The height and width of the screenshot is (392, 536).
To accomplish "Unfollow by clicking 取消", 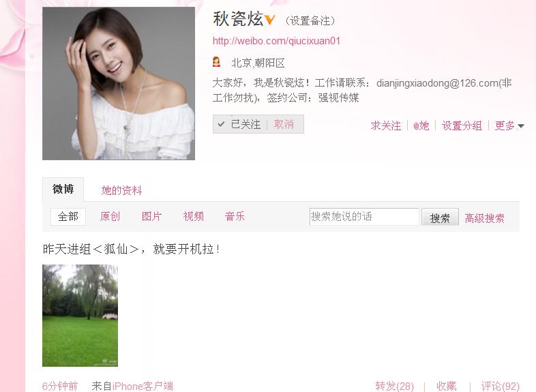I will [x=284, y=124].
